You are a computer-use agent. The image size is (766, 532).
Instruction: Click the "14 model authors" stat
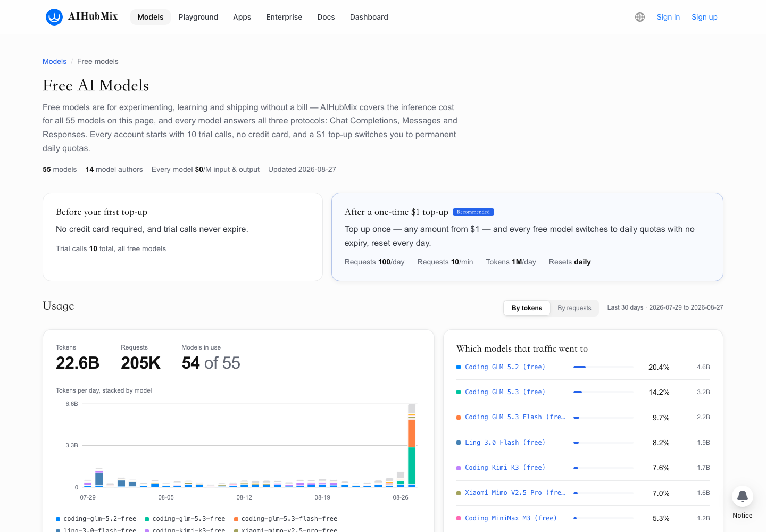[114, 169]
